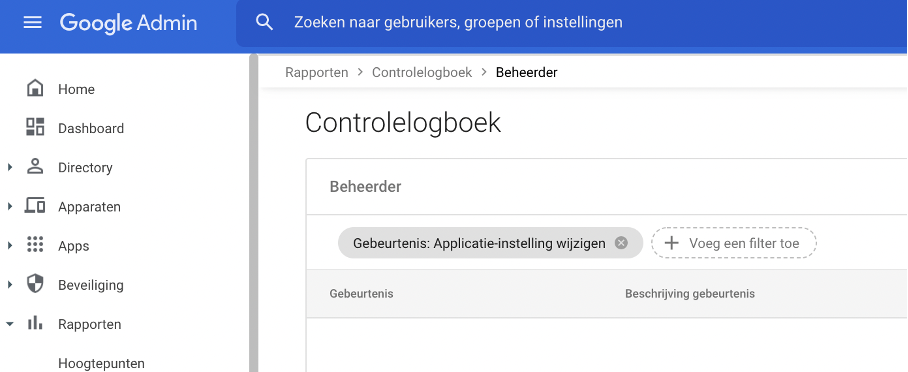Viewport: 908px width, 372px height.
Task: Remove the Gebeurtenis filter chip
Action: [621, 243]
